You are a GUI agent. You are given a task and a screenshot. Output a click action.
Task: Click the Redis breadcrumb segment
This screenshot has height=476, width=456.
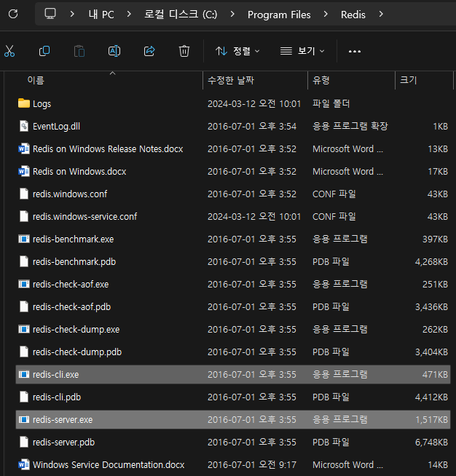pos(353,15)
